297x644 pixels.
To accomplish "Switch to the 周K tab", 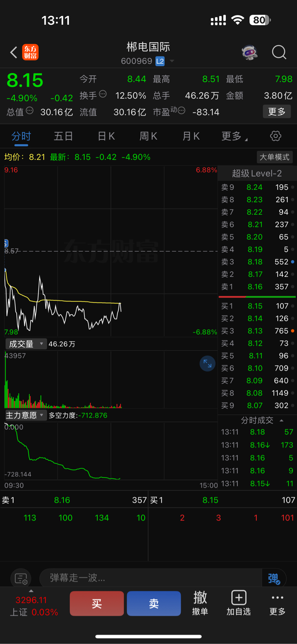I will pyautogui.click(x=148, y=136).
